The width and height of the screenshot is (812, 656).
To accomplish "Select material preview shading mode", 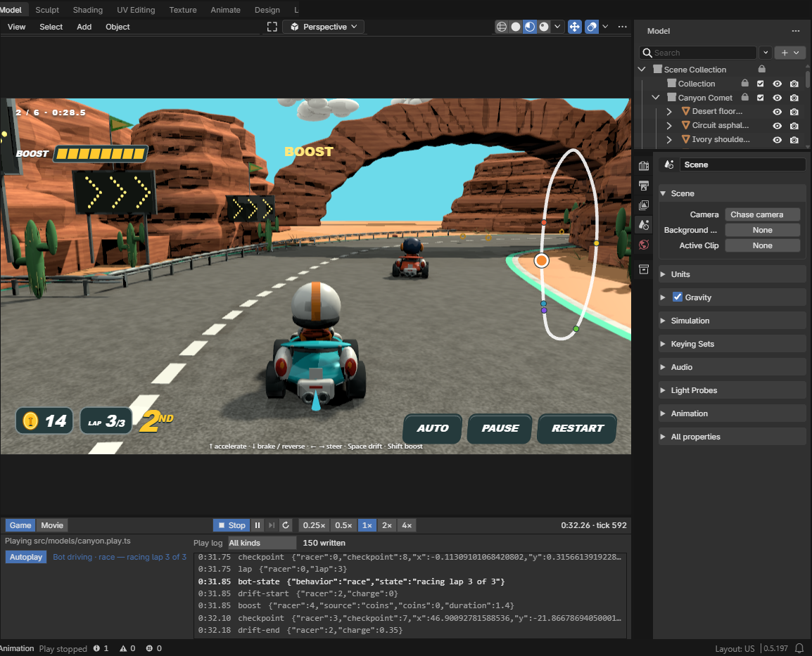I will (x=529, y=27).
